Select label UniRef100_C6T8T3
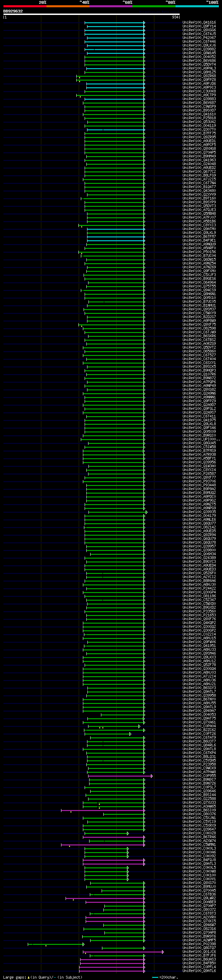Image resolution: width=222 pixels, height=980 pixels. 199,914
